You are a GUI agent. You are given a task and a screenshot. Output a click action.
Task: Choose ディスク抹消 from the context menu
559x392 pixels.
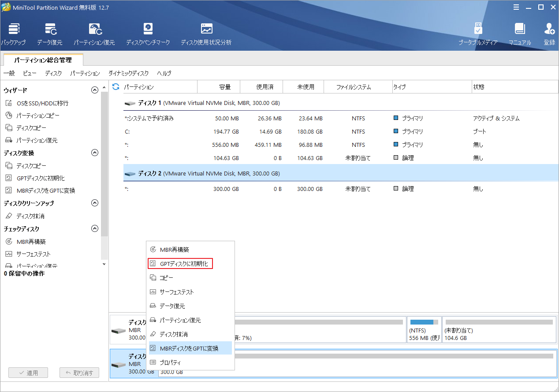point(190,334)
